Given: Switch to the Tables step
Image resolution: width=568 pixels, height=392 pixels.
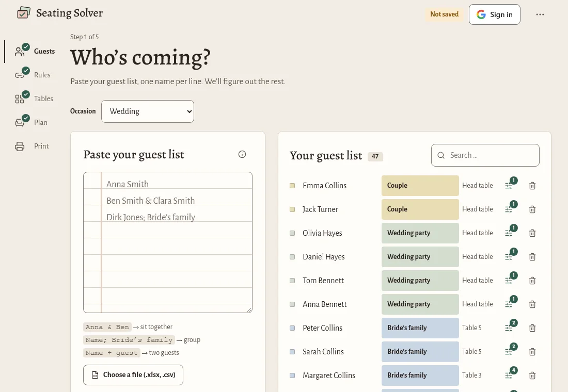Looking at the screenshot, I should [34, 99].
